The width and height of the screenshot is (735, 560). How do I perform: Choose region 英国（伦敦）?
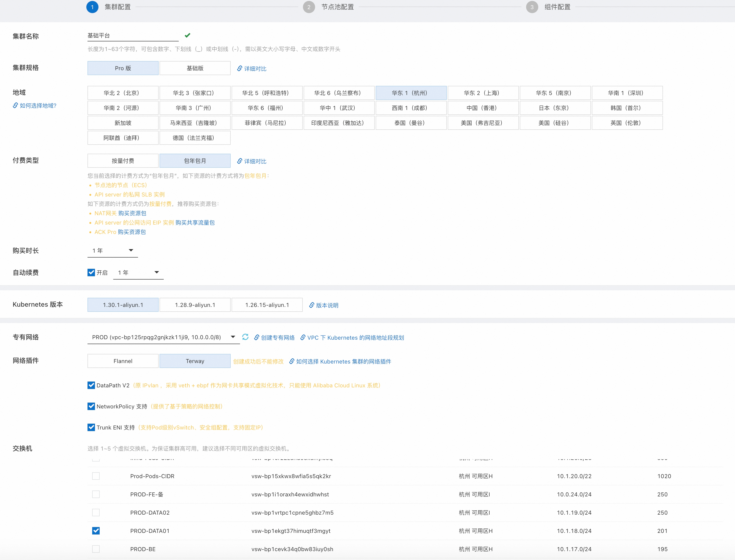(627, 123)
